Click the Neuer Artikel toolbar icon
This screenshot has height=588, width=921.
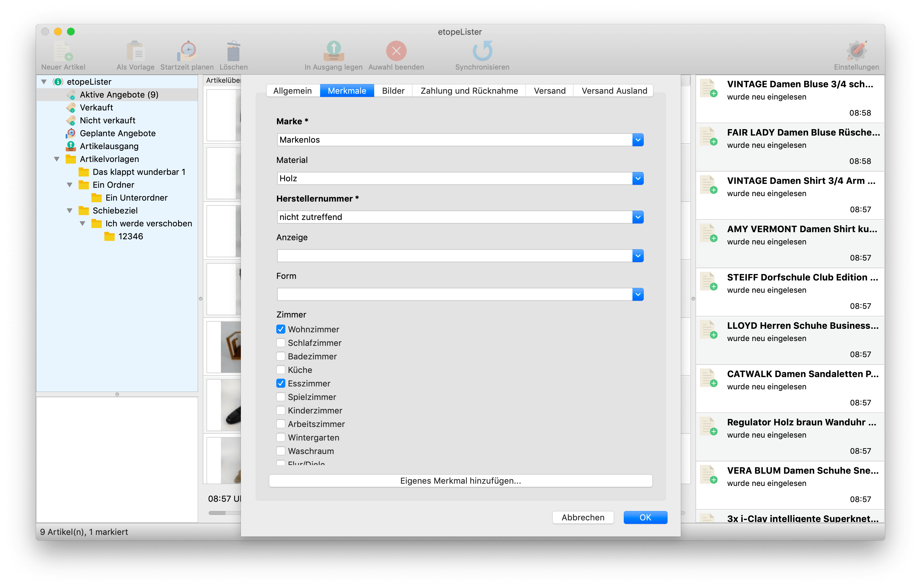click(63, 51)
